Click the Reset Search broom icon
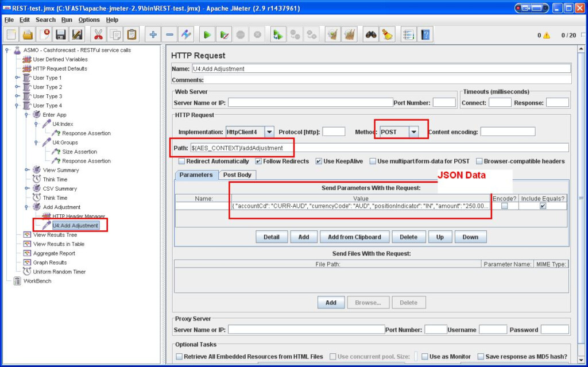Screen dimensions: 588x367 click(387, 35)
